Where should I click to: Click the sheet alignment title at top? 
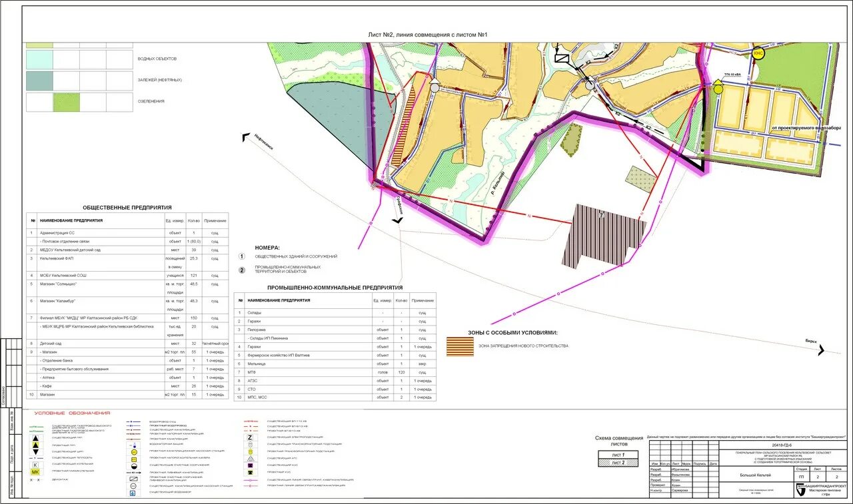pyautogui.click(x=428, y=35)
